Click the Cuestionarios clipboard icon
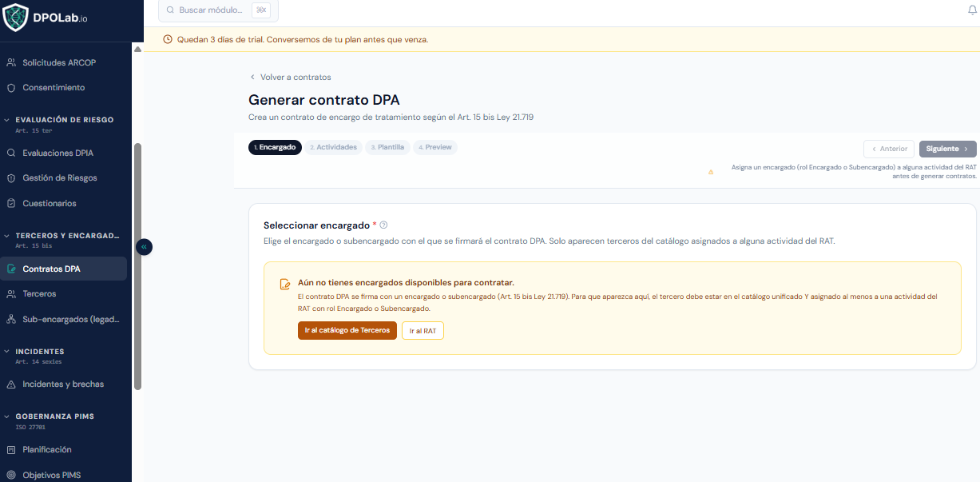This screenshot has height=482, width=980. 11,204
